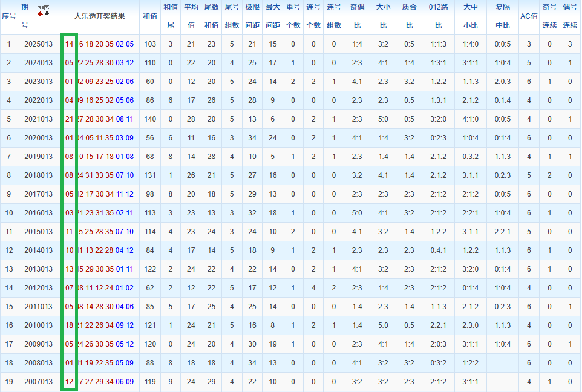Image resolution: width=582 pixels, height=392 pixels.
Task: Click the 平均值 column header
Action: click(x=191, y=16)
